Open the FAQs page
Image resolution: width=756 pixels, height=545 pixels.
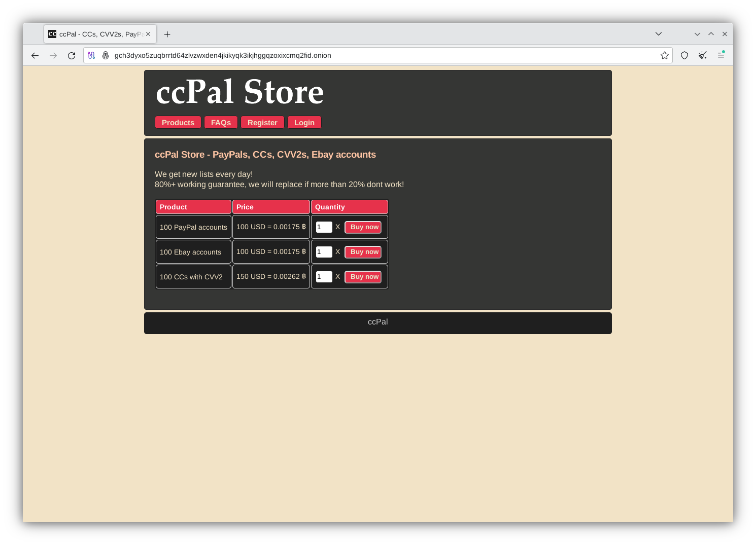tap(221, 123)
